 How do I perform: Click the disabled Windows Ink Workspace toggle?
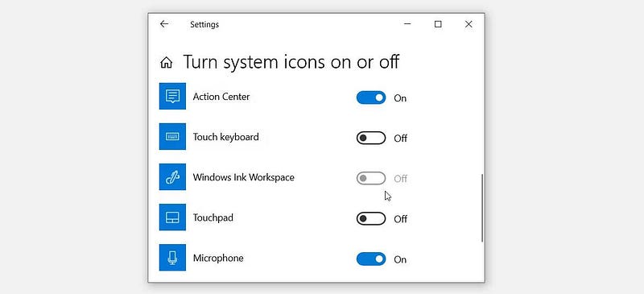pyautogui.click(x=371, y=178)
